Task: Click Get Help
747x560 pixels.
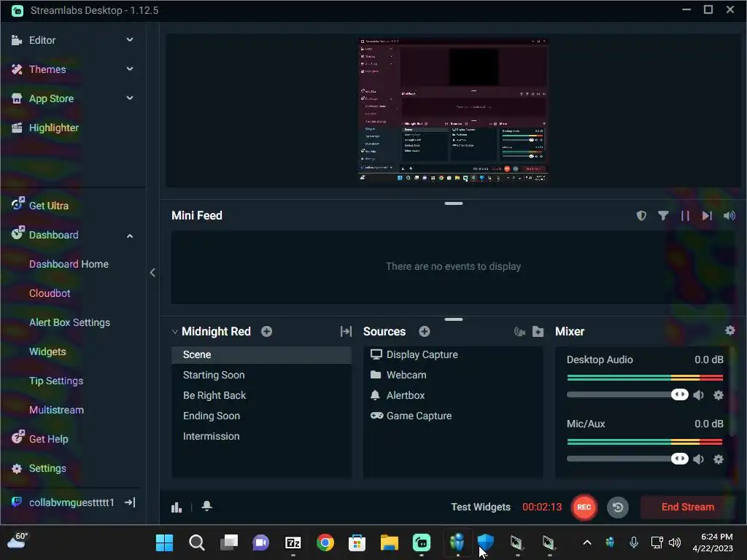Action: (x=48, y=439)
